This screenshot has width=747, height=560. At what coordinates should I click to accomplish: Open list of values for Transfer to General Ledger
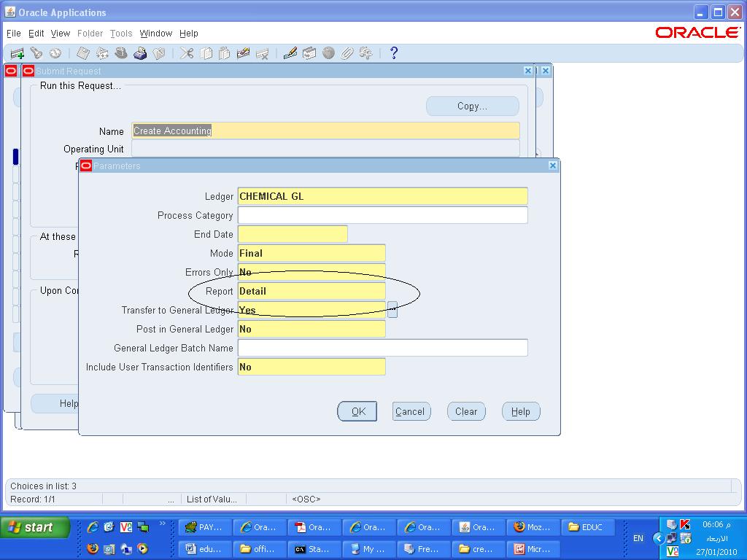pos(392,310)
